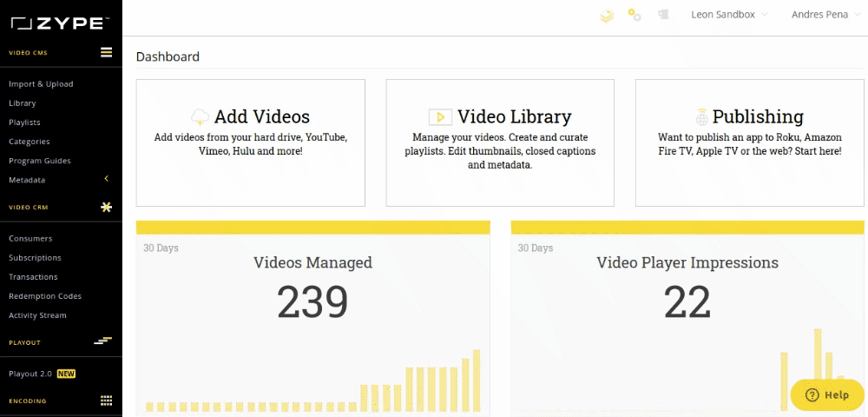Click the cloud icon beside Add Videos
Viewport: 868px width, 417px height.
[x=201, y=117]
